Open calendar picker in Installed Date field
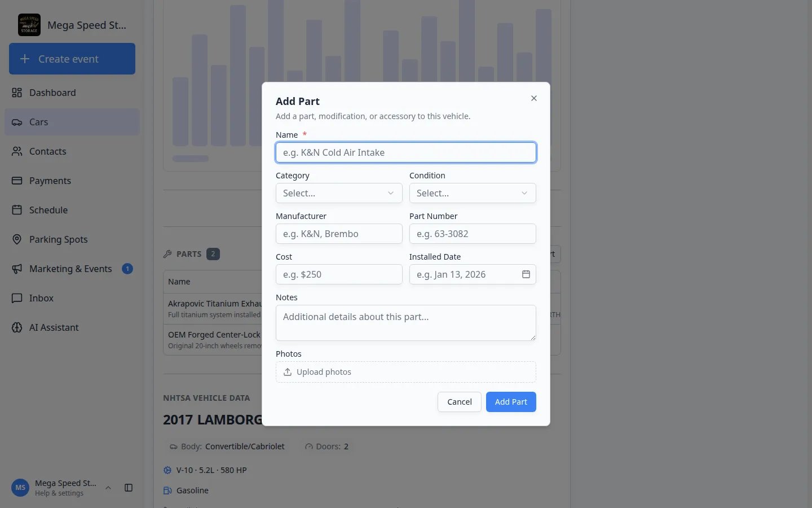 (x=526, y=274)
